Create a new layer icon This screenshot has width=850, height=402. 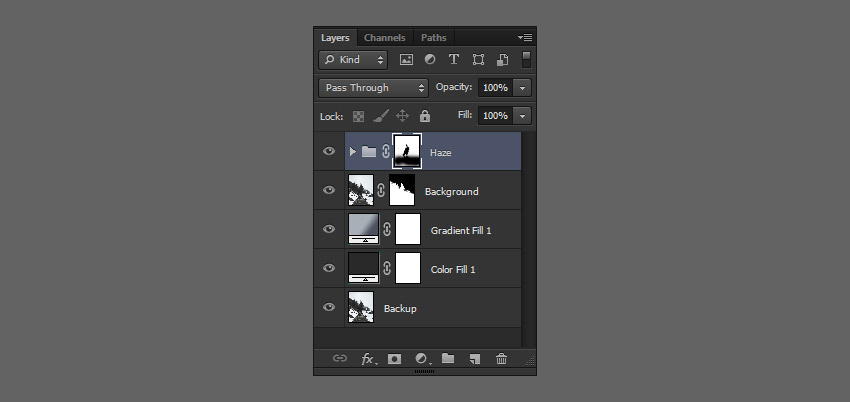point(475,359)
